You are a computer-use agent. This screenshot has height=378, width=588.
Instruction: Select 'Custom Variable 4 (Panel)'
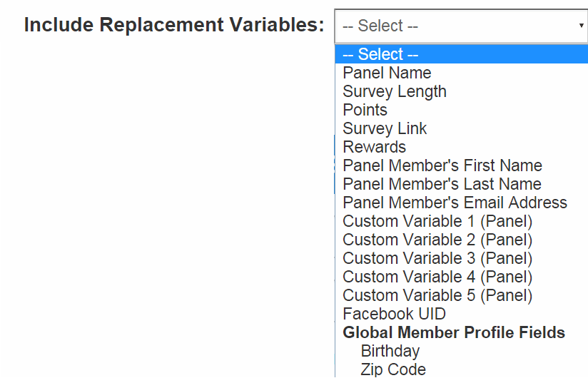(x=437, y=277)
